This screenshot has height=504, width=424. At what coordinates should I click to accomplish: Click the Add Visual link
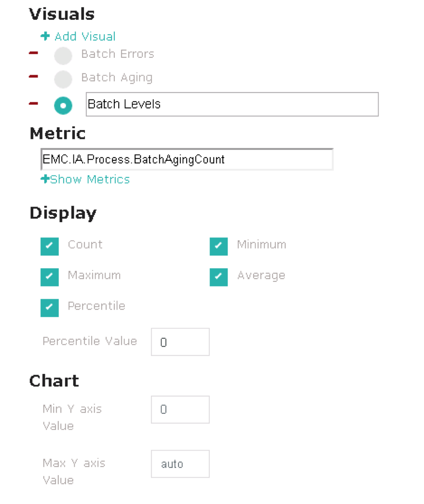tap(85, 36)
